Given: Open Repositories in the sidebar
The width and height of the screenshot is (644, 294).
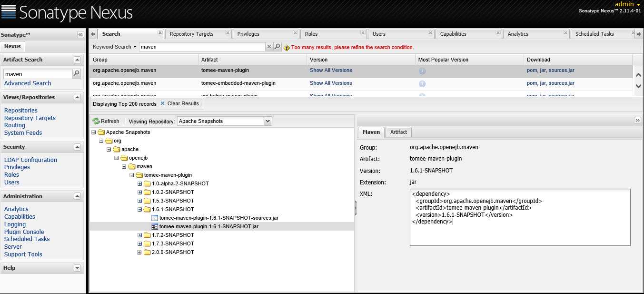Looking at the screenshot, I should tap(21, 111).
